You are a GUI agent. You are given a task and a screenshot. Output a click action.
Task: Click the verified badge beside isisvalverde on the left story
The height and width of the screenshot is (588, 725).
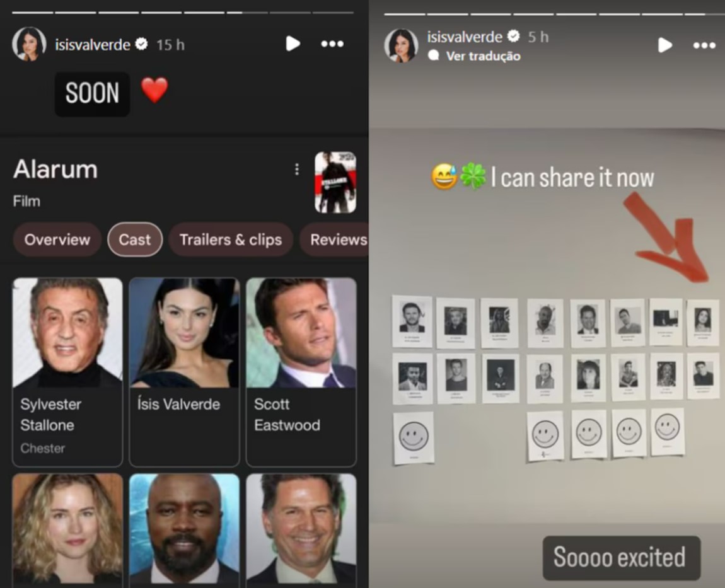[x=141, y=44]
